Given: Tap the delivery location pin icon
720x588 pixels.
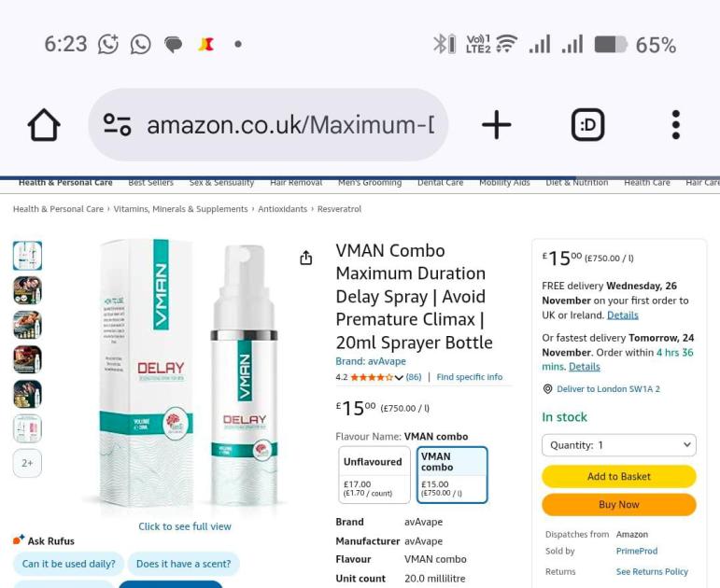Looking at the screenshot, I should 548,389.
